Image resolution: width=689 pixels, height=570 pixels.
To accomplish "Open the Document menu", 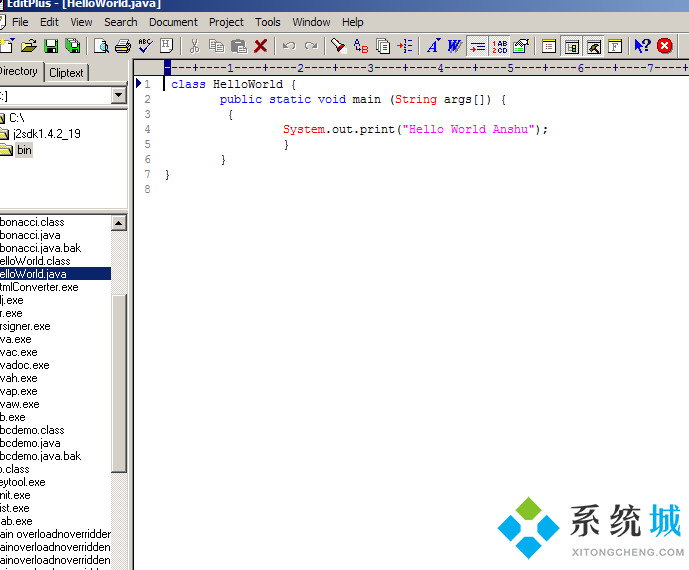I will point(173,22).
